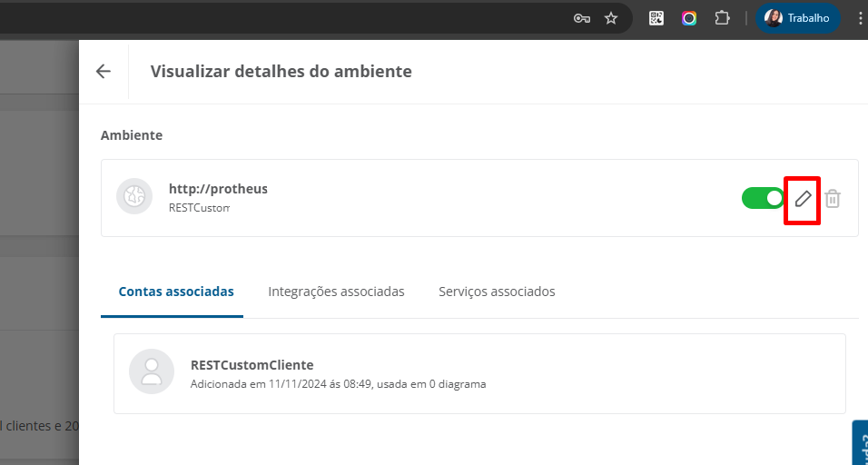
Task: Delete the environment with trash icon
Action: (x=833, y=198)
